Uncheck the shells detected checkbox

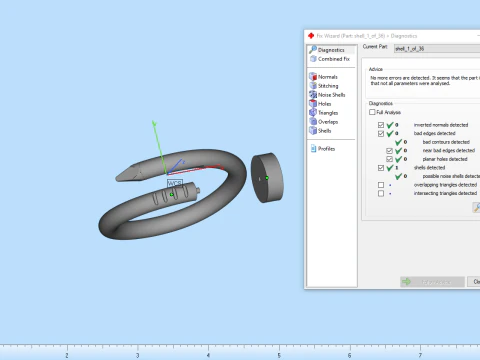(x=381, y=168)
